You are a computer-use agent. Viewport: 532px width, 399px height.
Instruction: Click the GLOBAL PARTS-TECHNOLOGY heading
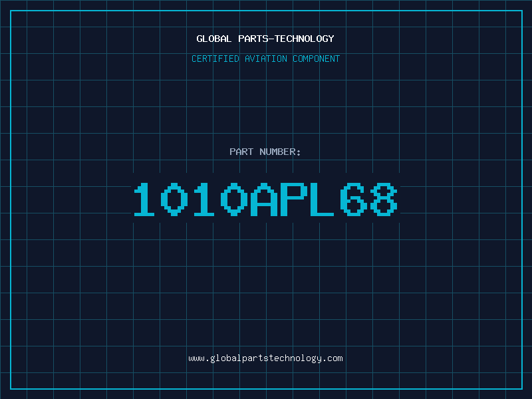tap(265, 39)
